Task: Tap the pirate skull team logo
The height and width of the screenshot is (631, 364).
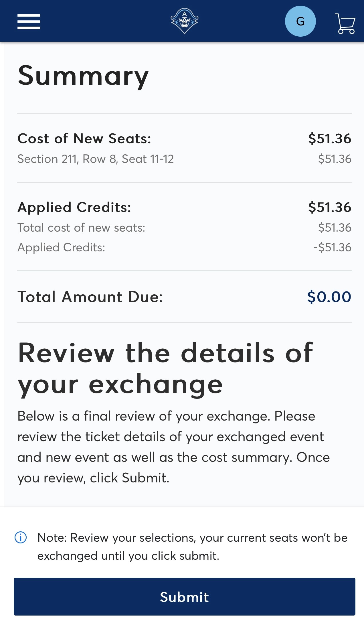Action: [x=184, y=21]
